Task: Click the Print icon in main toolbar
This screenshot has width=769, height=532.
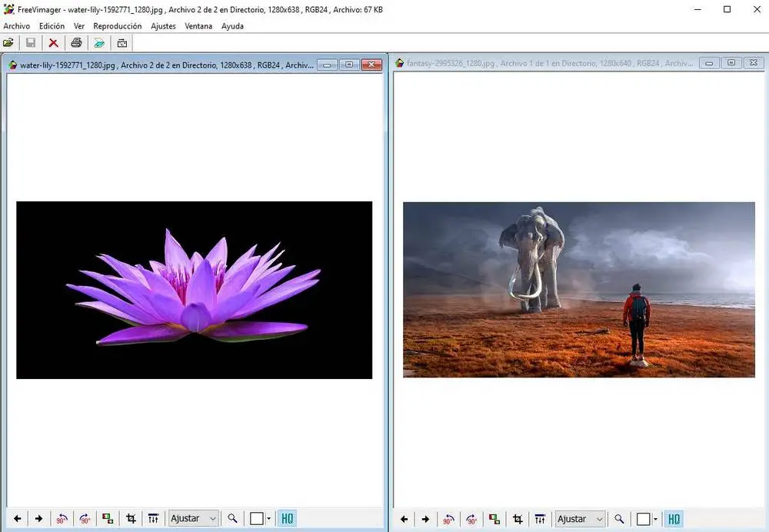Action: (x=76, y=43)
